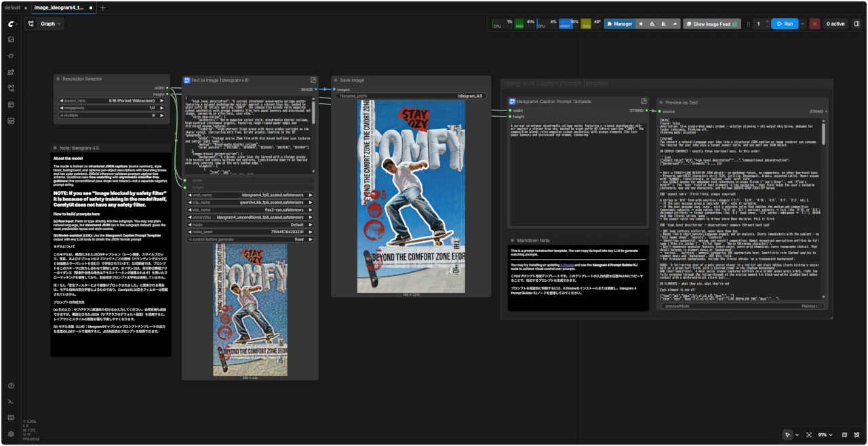Toggle the bottom console panel icon
Image resolution: width=868 pixels, height=446 pixels.
[11, 401]
